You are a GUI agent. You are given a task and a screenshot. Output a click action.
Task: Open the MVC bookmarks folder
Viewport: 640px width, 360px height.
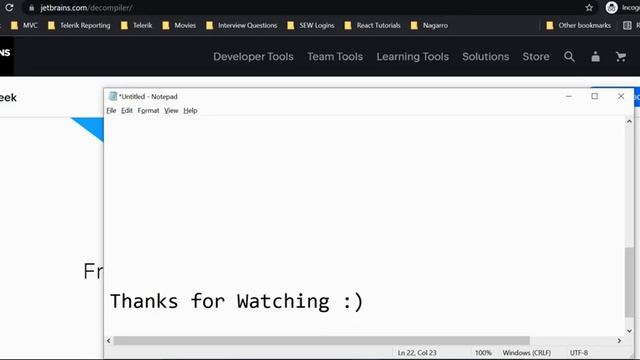(x=24, y=25)
